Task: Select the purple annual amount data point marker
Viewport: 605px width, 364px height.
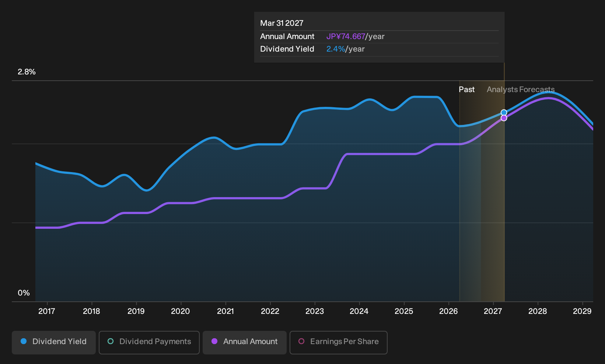Action: tap(504, 118)
